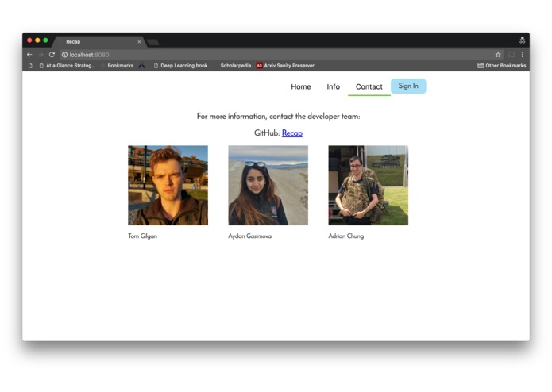This screenshot has width=552, height=392.
Task: Click the figure icon bookmark after Bookmarks
Action: [141, 65]
